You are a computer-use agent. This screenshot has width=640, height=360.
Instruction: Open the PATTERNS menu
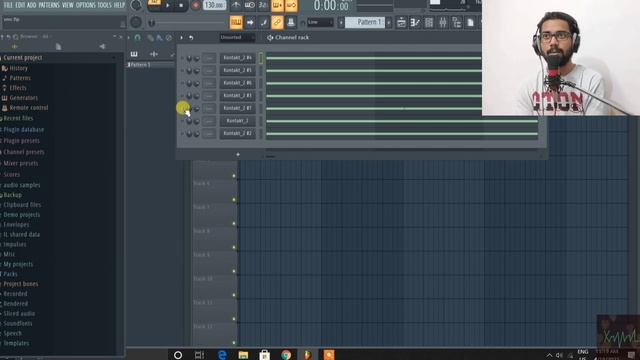tap(49, 5)
